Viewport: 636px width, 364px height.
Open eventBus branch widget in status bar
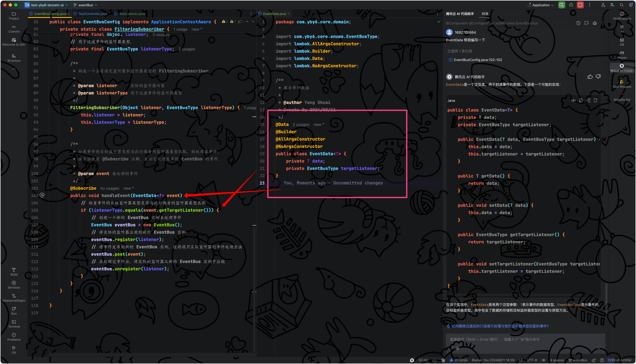tap(577, 360)
